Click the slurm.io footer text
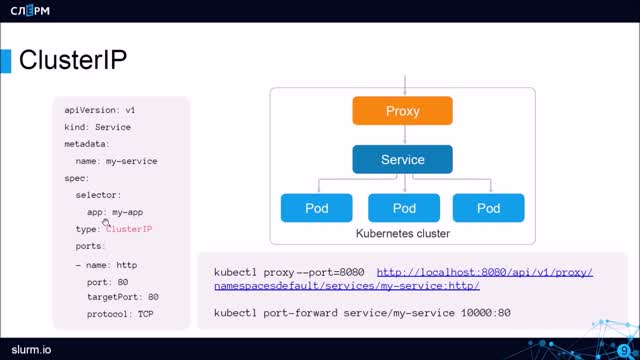 [x=31, y=350]
